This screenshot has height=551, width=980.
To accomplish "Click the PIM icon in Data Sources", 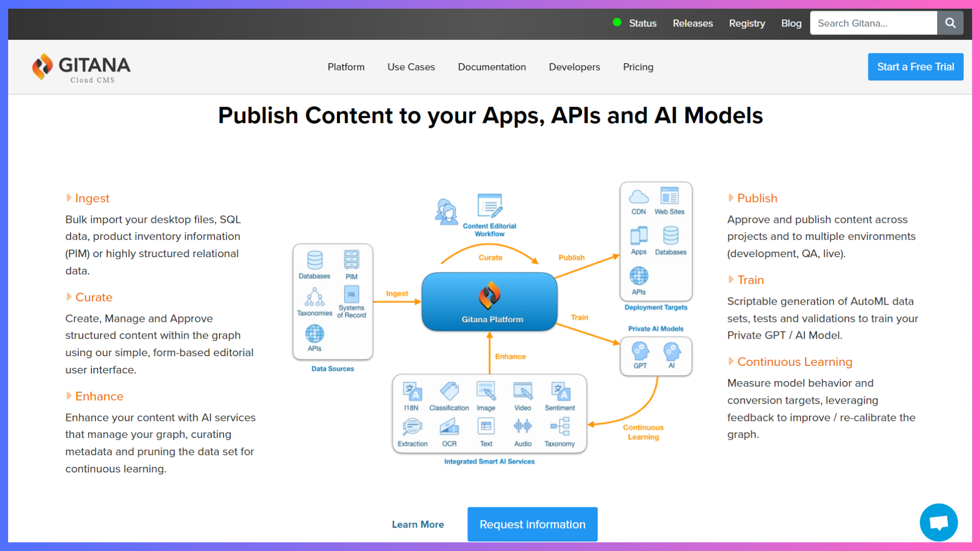I will tap(351, 260).
